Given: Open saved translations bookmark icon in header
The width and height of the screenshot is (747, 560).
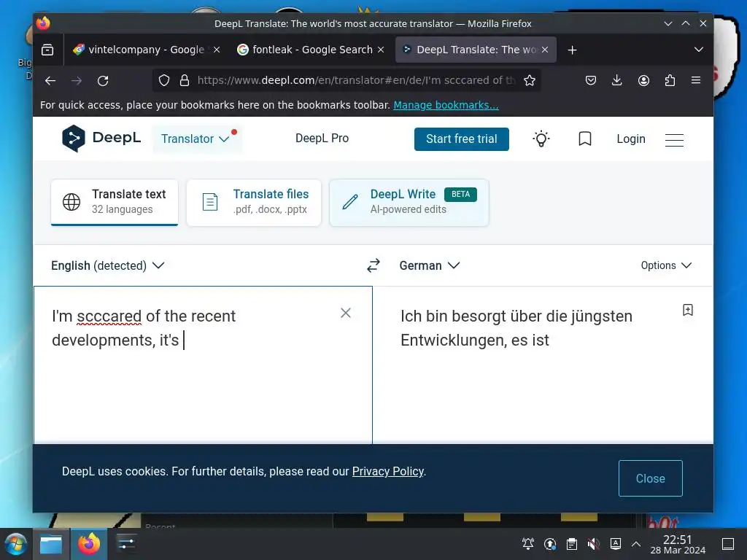Looking at the screenshot, I should click(584, 139).
